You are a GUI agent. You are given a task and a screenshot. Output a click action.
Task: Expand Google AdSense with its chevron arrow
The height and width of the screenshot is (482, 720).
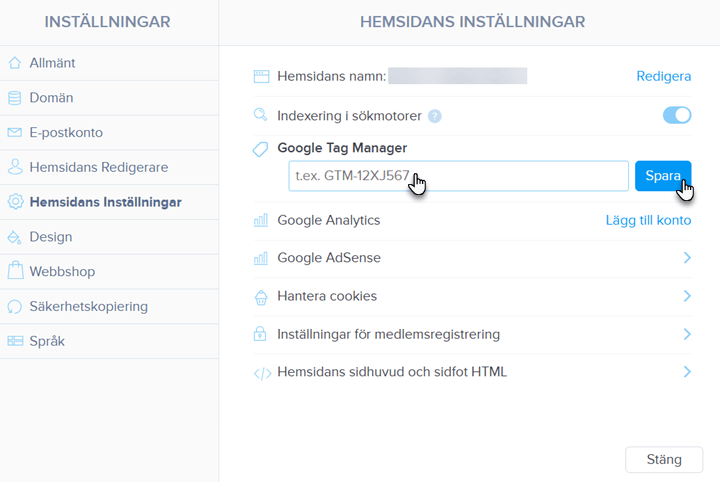pyautogui.click(x=687, y=258)
